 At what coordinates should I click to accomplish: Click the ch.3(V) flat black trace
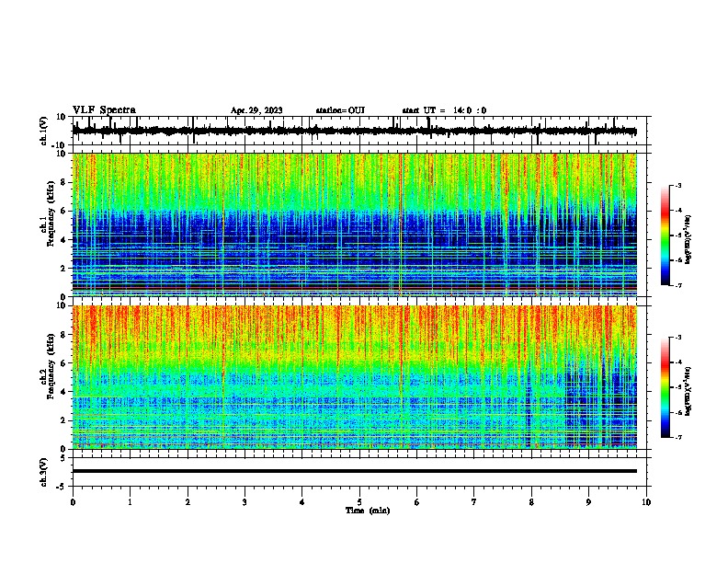point(355,471)
